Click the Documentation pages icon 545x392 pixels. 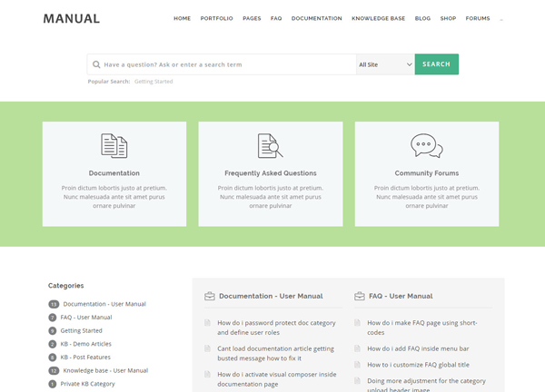coord(114,145)
